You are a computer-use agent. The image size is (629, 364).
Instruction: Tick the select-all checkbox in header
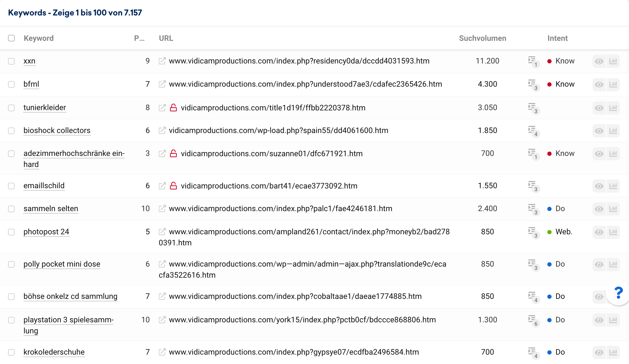click(x=11, y=38)
